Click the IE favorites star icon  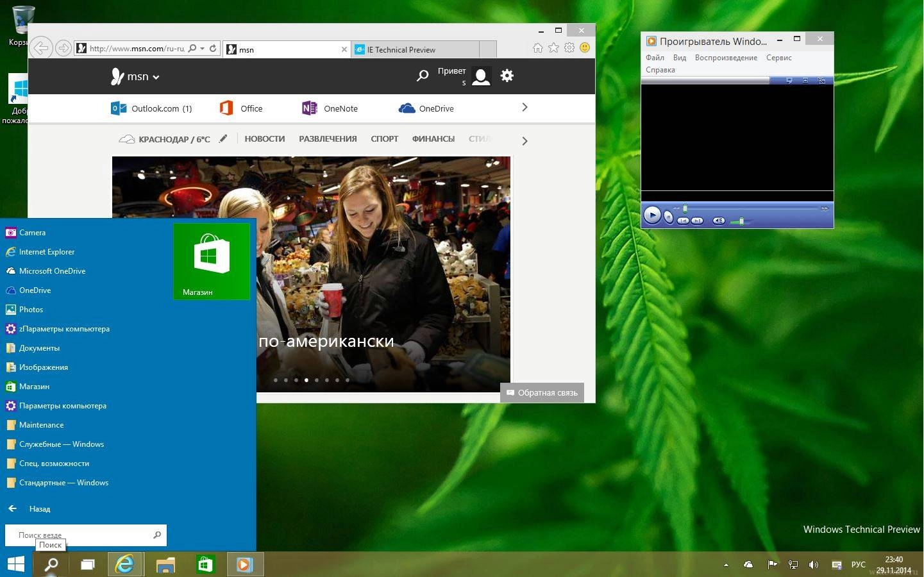tap(553, 48)
